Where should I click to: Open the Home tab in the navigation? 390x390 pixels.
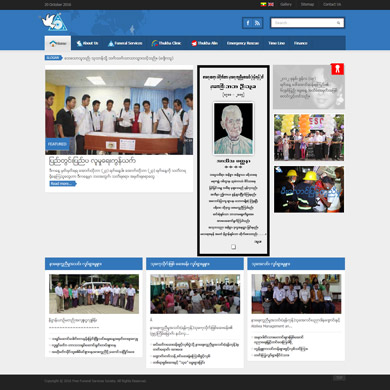coord(58,43)
